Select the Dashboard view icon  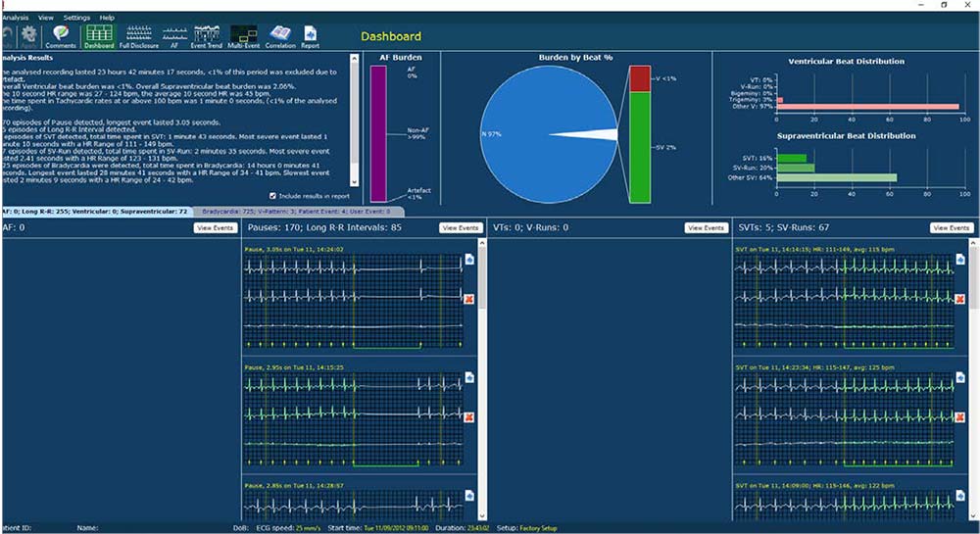point(99,36)
